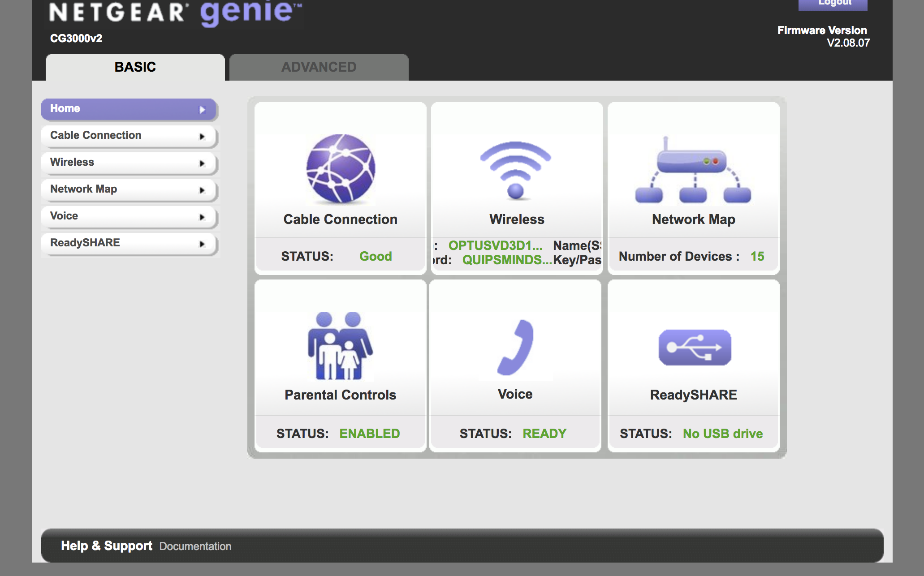Image resolution: width=924 pixels, height=576 pixels.
Task: Click the Voice tile title
Action: (515, 394)
